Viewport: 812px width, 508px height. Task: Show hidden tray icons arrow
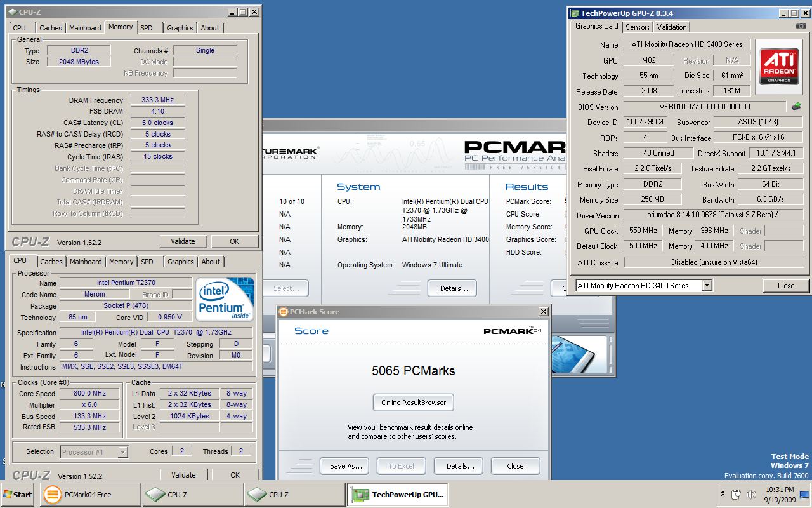(723, 494)
